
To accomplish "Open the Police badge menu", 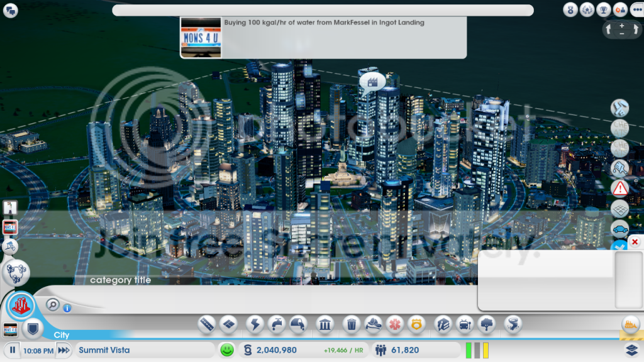I will (x=416, y=325).
